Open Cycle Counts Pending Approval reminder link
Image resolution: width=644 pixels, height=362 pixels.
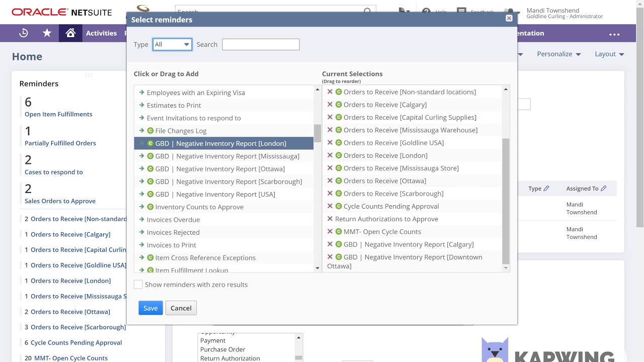[76, 342]
